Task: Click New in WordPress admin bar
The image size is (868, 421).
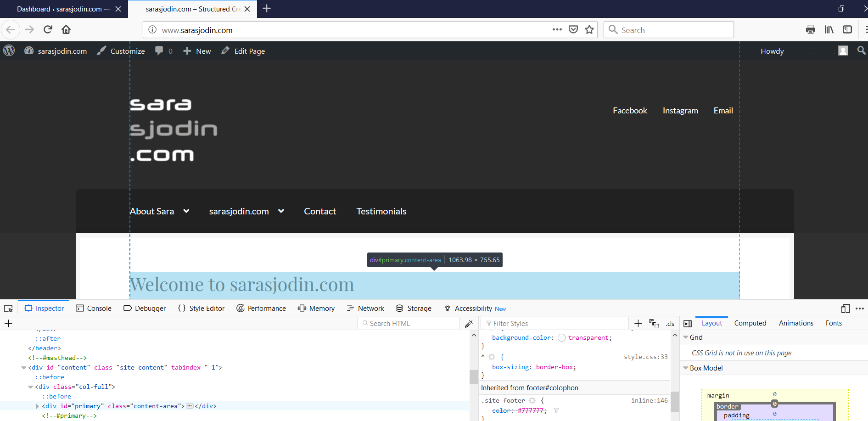Action: coord(197,51)
